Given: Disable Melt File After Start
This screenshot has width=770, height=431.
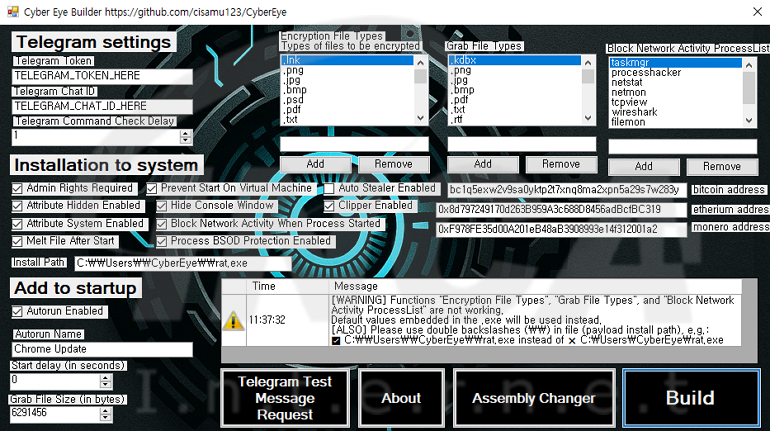Looking at the screenshot, I should pyautogui.click(x=17, y=241).
